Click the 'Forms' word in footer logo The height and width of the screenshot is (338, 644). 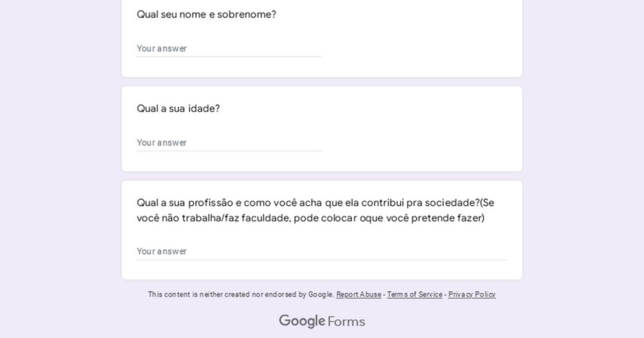click(346, 321)
